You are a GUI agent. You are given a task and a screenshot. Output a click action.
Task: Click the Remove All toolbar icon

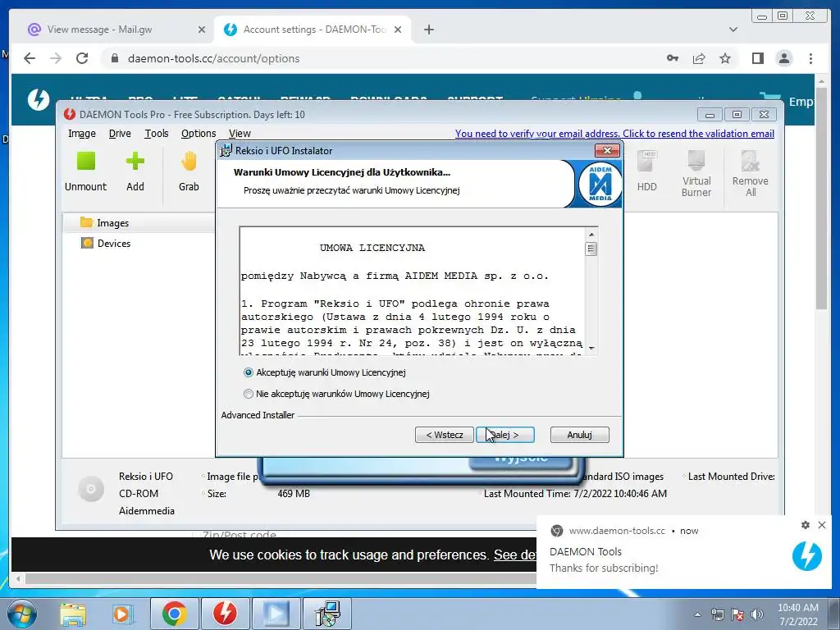[x=750, y=161]
